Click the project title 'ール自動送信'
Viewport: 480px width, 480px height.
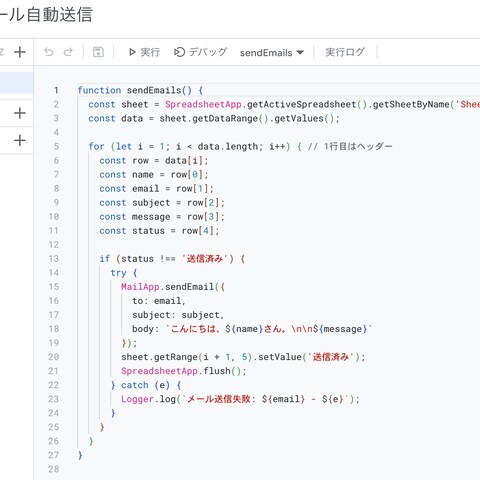46,15
